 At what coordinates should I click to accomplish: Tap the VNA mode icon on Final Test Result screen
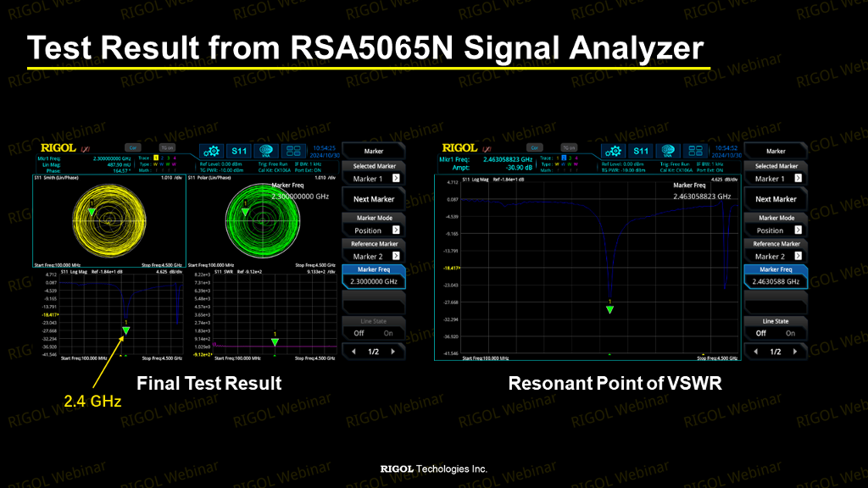(265, 151)
